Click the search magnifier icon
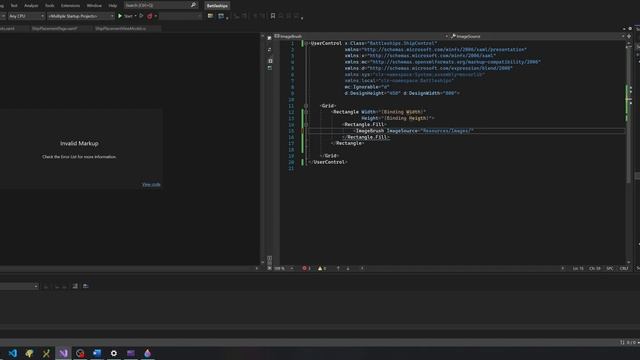 pos(193,5)
